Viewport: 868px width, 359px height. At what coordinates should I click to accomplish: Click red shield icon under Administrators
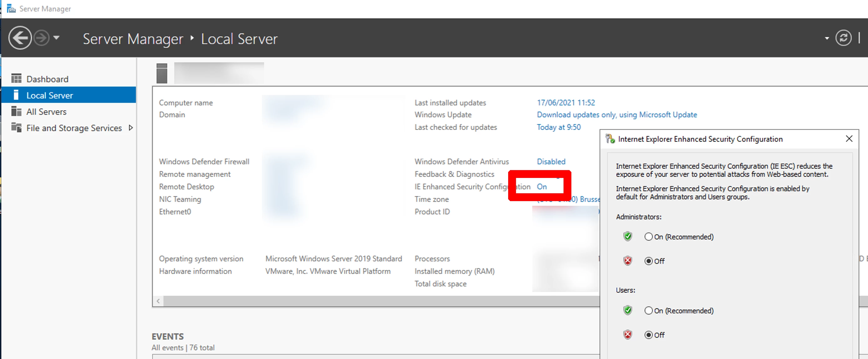[627, 261]
